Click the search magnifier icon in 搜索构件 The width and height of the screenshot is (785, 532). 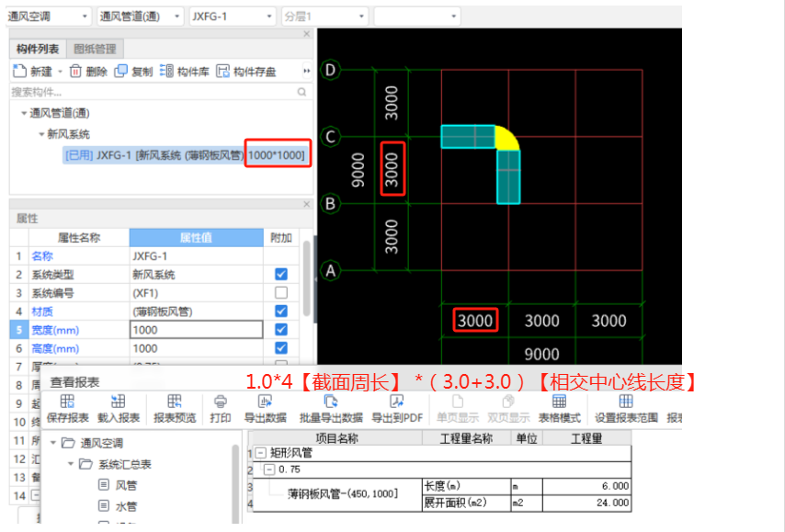pos(301,92)
